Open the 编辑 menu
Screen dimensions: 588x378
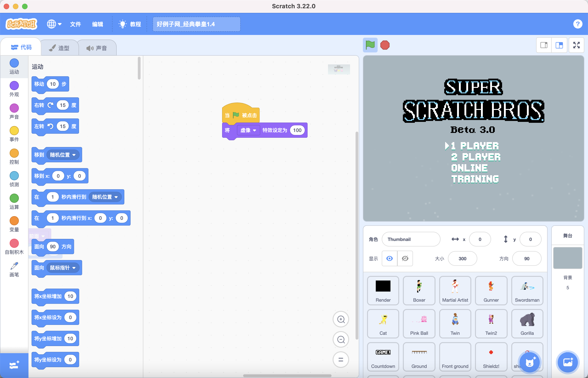[98, 24]
